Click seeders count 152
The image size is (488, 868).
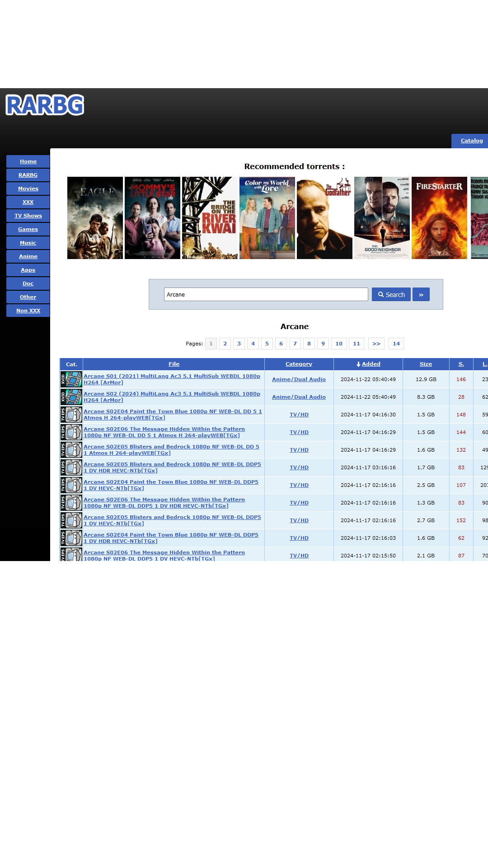click(x=461, y=520)
